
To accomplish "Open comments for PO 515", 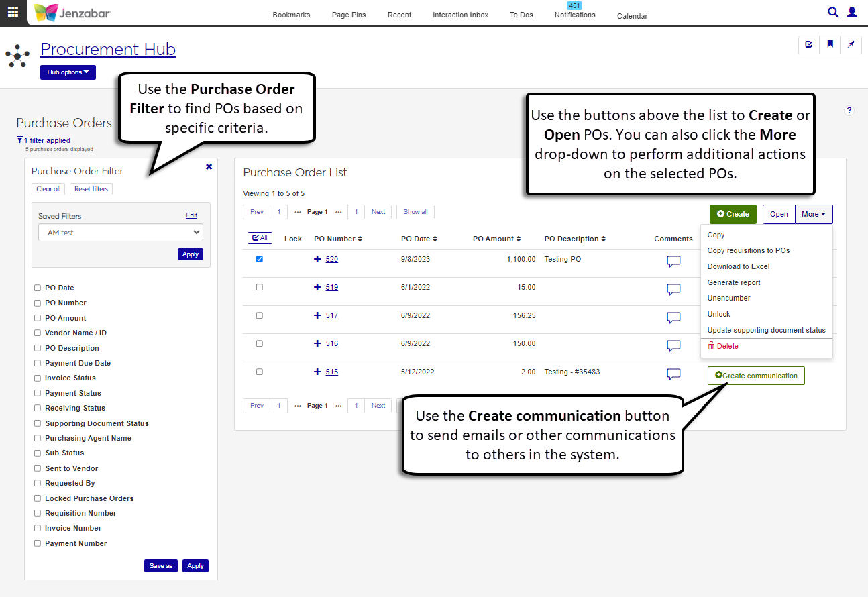I will pos(673,374).
